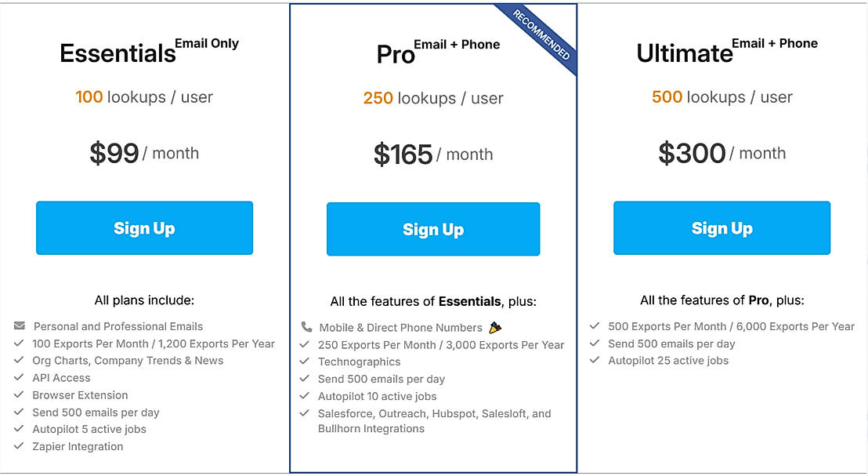Screen dimensions: 868x476
Task: Click the $165 / month price
Action: click(433, 154)
